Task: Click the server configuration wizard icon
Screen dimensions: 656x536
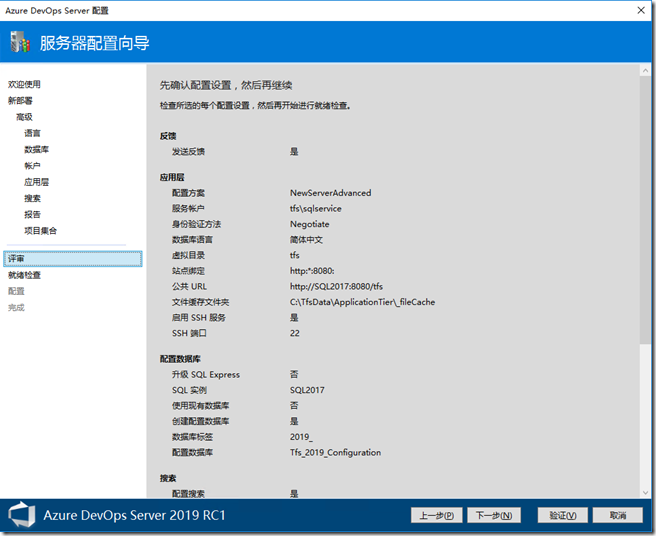Action: [20, 42]
